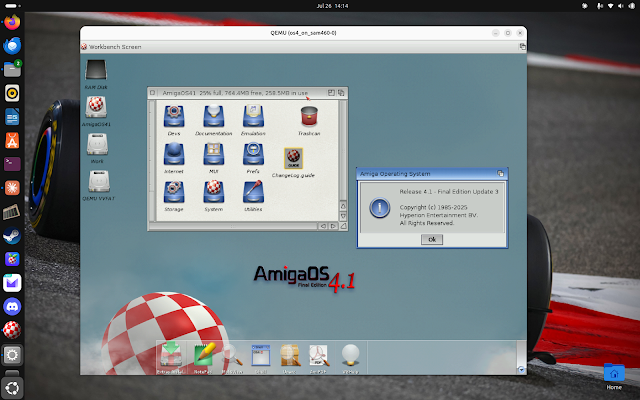
Task: Click the iconify gadget of the AmigaOS41 window
Action: coord(331,93)
